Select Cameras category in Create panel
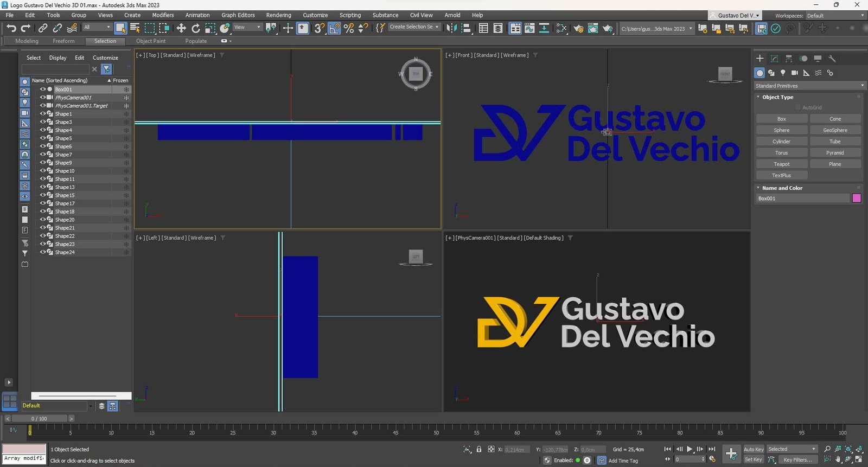Image resolution: width=868 pixels, height=467 pixels. click(795, 73)
